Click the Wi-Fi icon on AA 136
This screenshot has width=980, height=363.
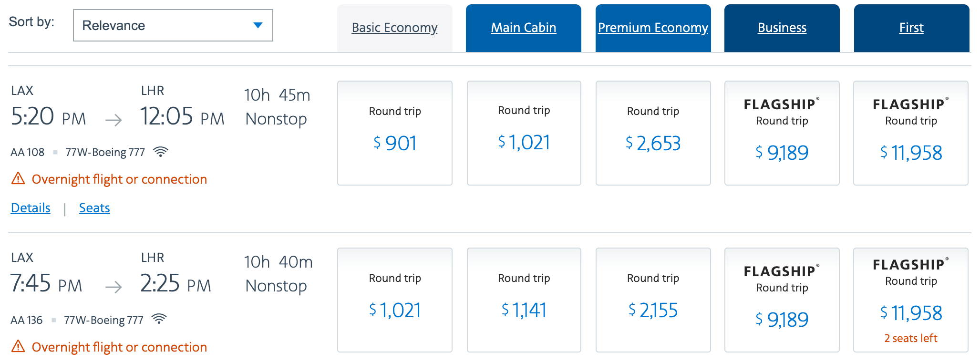[159, 319]
